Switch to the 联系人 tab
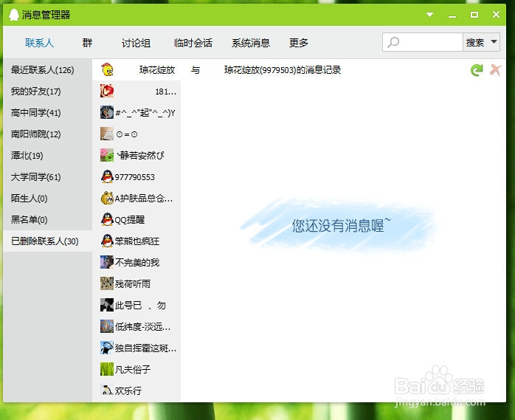 (39, 43)
